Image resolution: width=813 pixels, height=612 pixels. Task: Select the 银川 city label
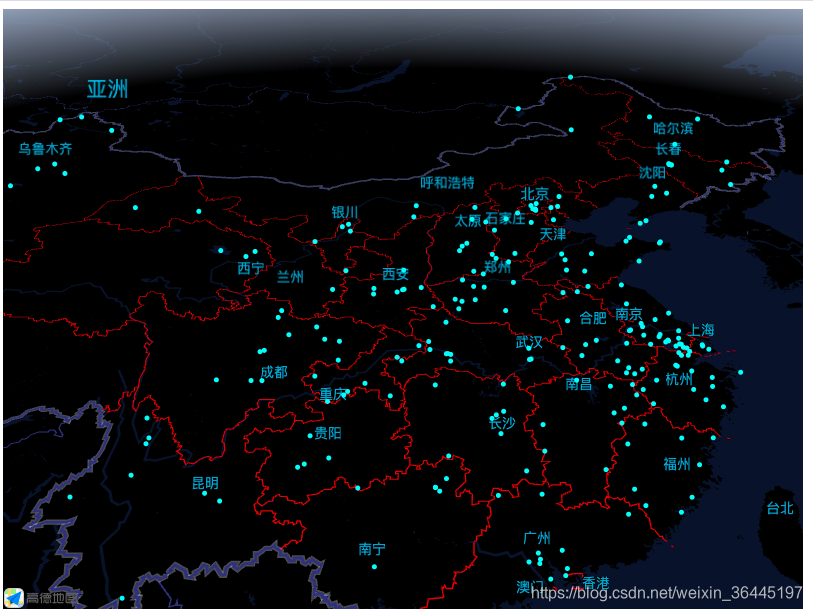pyautogui.click(x=345, y=212)
